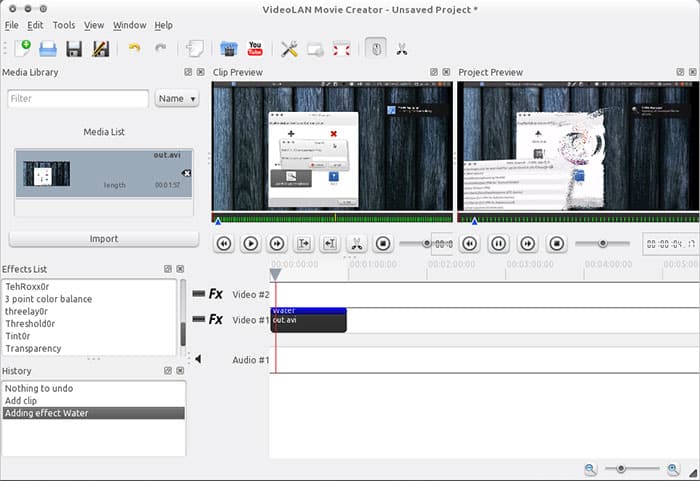This screenshot has width=700, height=481.
Task: Select out.avi thumbnail in Media List
Action: 46,174
